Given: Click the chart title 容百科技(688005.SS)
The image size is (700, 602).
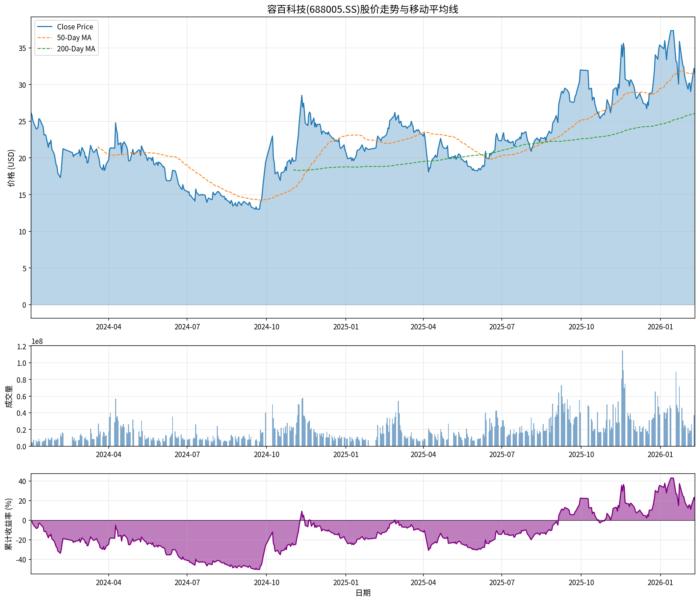Looking at the screenshot, I should (x=363, y=9).
